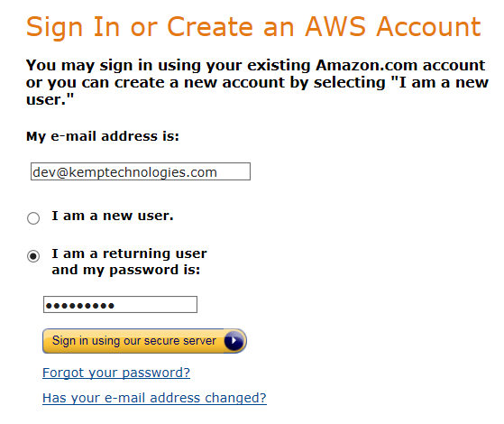
Task: Focus the password input field
Action: coord(120,304)
